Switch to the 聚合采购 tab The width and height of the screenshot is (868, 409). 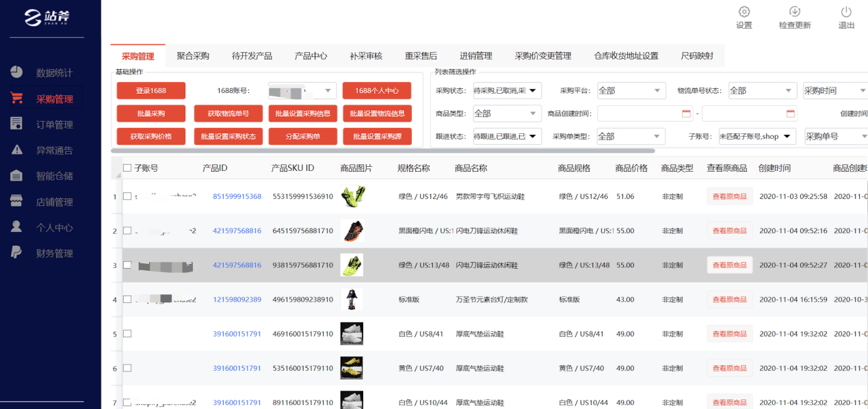(193, 56)
